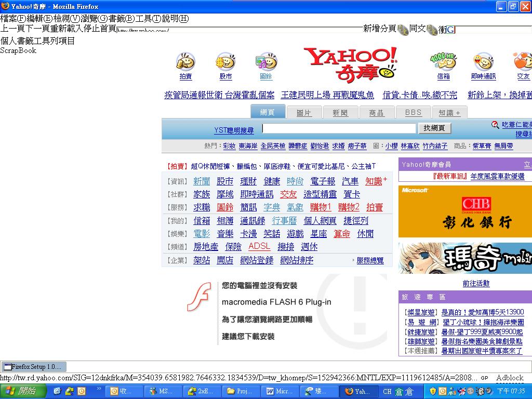This screenshot has width=532, height=399.
Task: Click the Macromedia Flash plug-in icon
Action: click(198, 297)
